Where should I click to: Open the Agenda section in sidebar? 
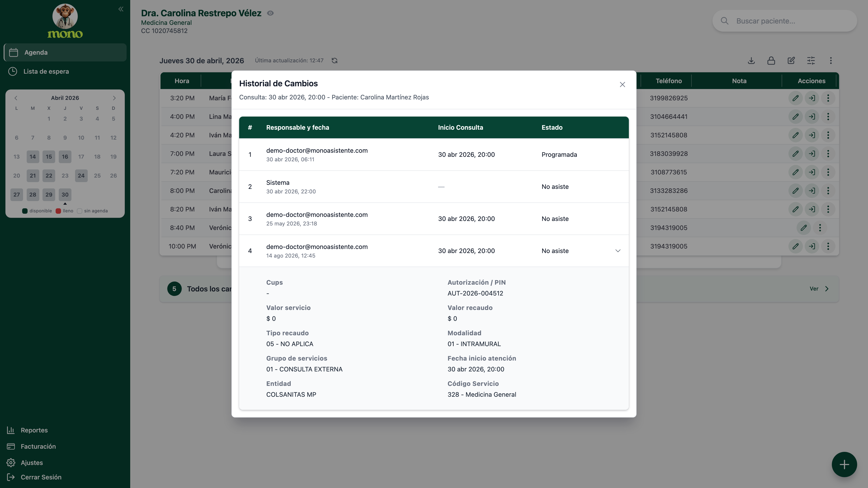65,52
